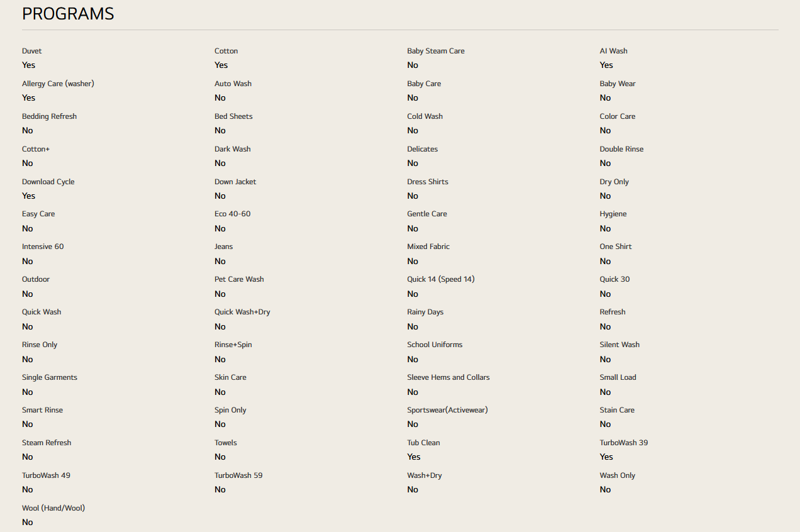Click the Yes value under TurboWash 39

(x=606, y=457)
